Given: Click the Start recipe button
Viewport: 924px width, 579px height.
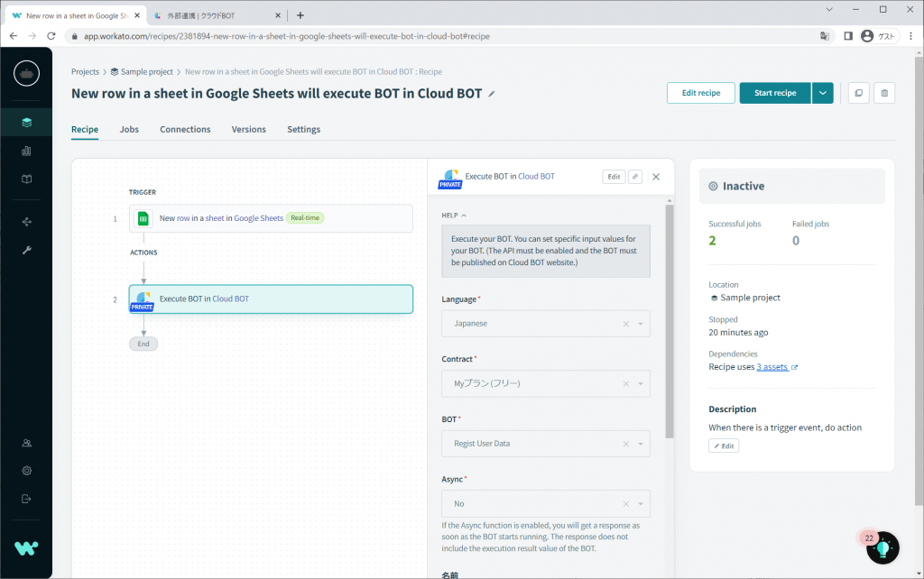Looking at the screenshot, I should pos(775,93).
